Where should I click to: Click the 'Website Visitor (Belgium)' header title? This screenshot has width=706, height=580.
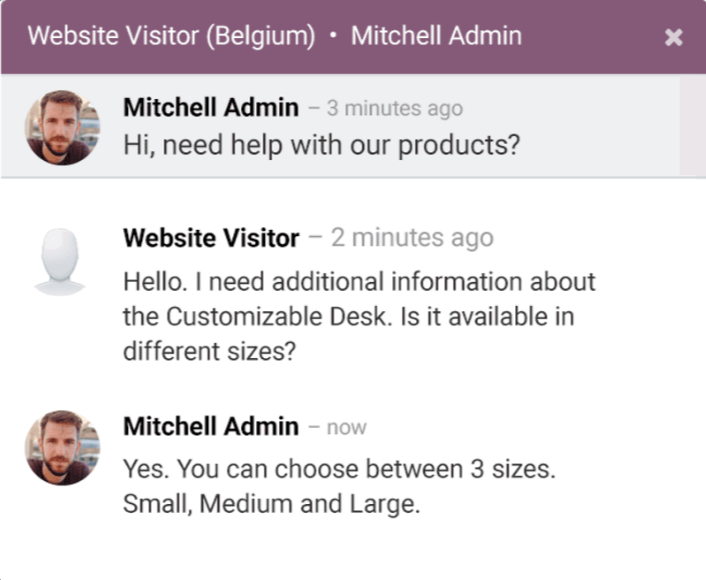coord(171,36)
